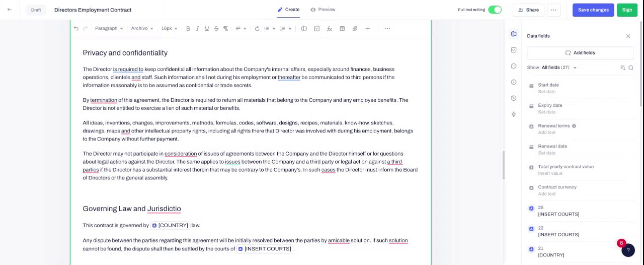Open the text alignment dropdown
Viewport: 644px width, 265px height.
click(241, 29)
